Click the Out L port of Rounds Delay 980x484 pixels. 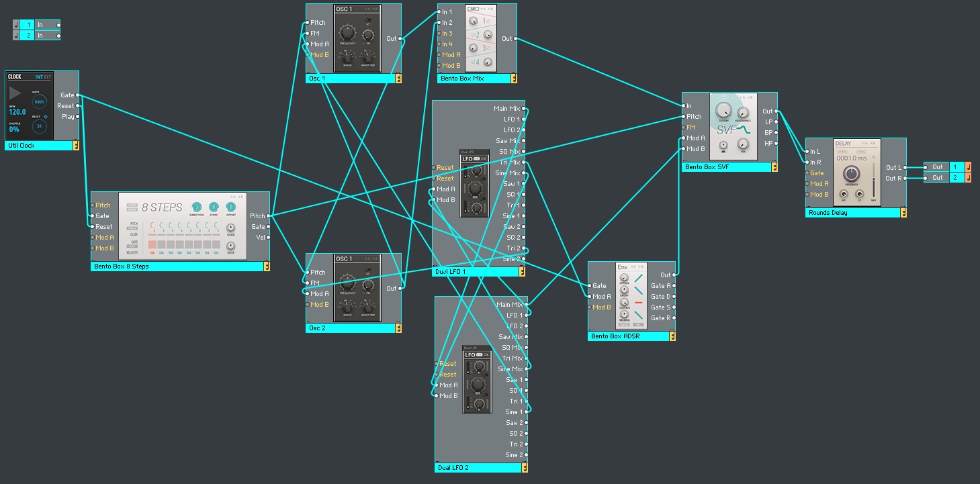tap(905, 168)
